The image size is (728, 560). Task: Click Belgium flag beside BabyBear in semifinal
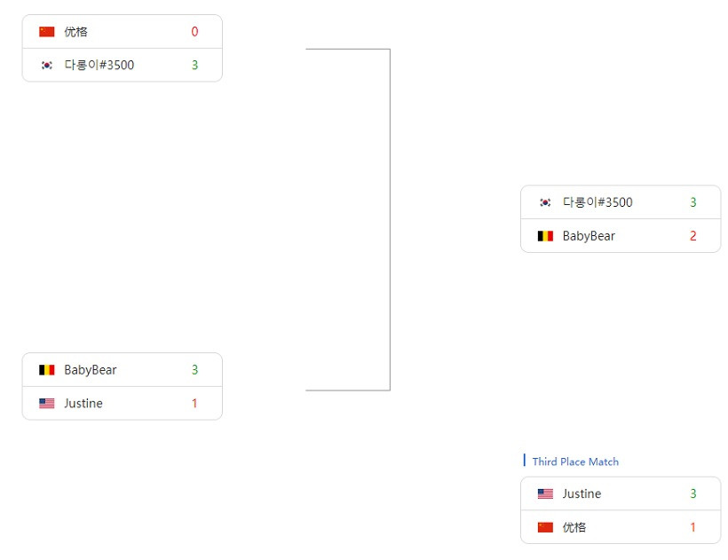[x=46, y=370]
